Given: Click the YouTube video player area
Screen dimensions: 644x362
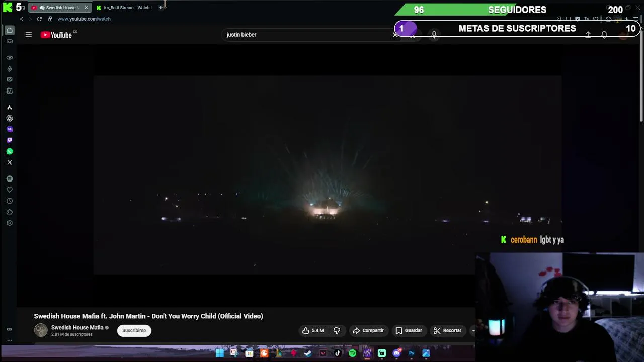Looking at the screenshot, I should (327, 175).
